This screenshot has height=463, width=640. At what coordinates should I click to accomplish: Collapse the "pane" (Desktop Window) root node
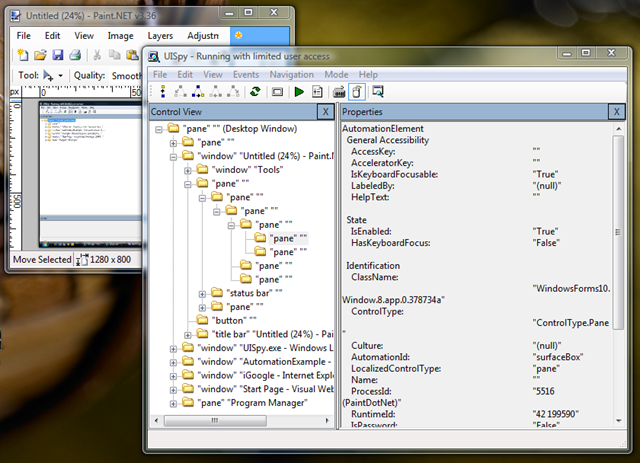tap(158, 130)
